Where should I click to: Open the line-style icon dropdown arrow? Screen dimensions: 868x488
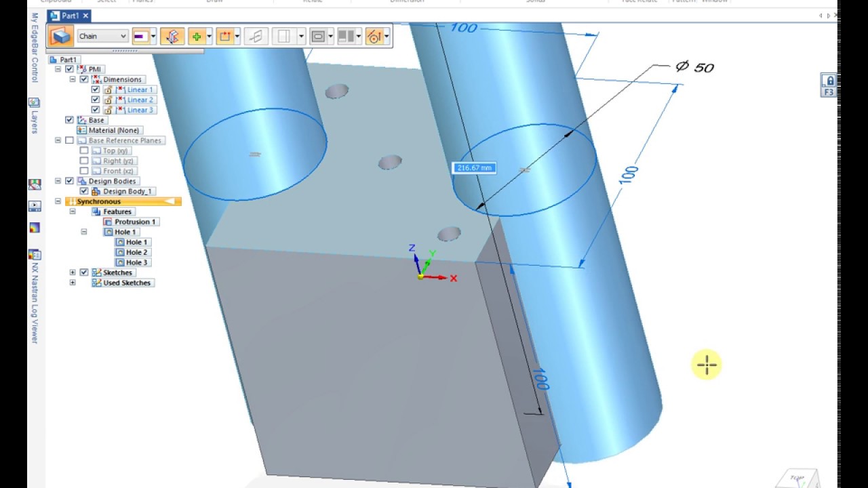coord(153,36)
